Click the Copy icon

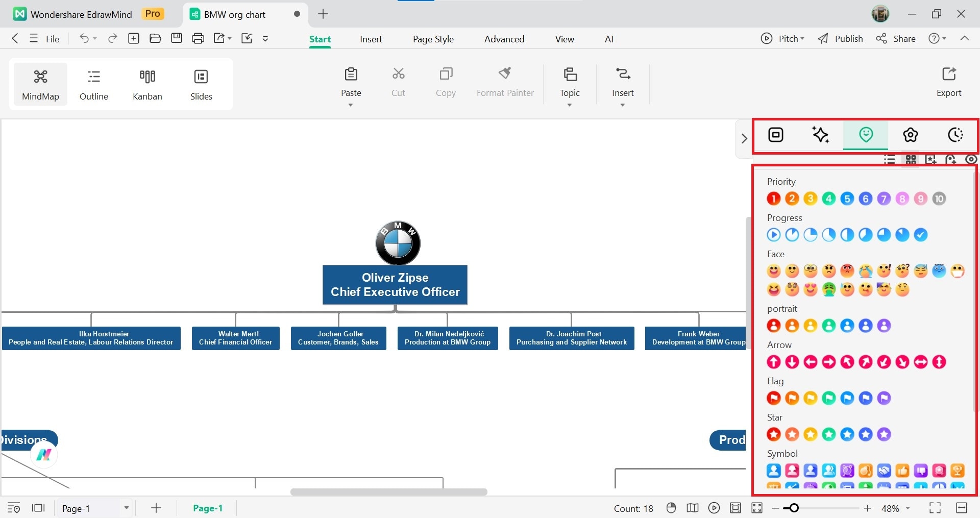pos(446,74)
